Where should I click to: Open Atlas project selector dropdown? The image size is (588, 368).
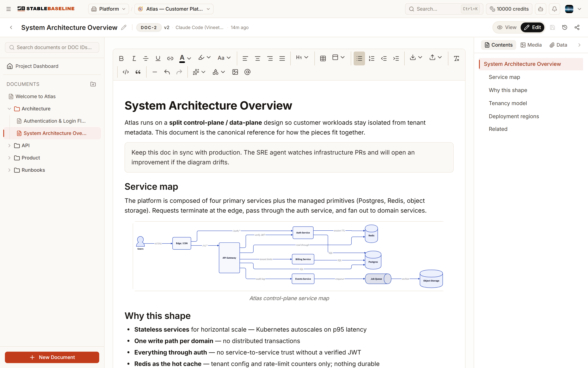coord(174,9)
